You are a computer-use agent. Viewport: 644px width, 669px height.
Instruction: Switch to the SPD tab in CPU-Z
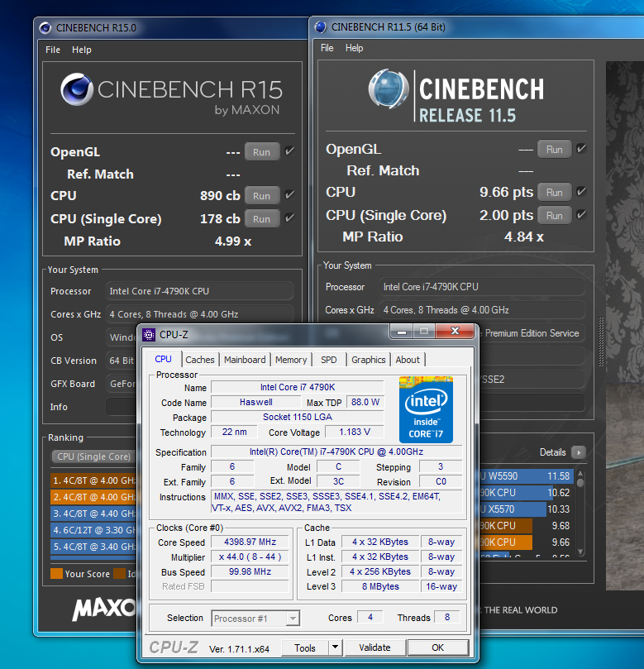(x=328, y=360)
